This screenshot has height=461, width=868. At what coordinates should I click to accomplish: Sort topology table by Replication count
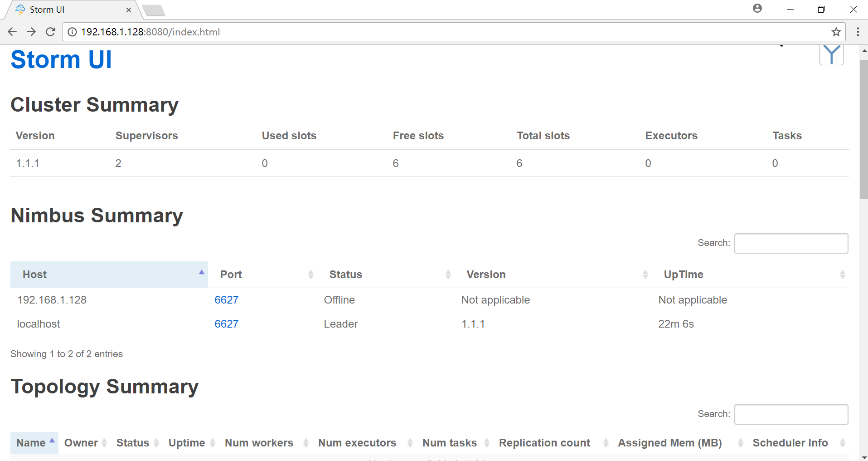[553, 443]
